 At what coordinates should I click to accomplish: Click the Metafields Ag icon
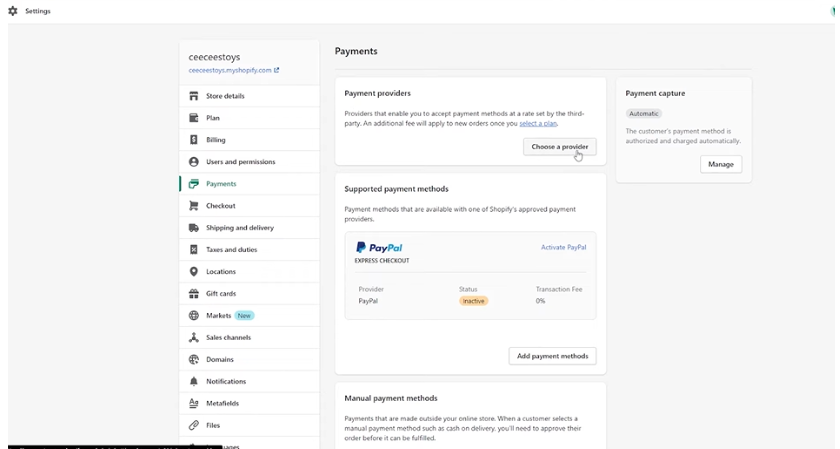coord(194,403)
